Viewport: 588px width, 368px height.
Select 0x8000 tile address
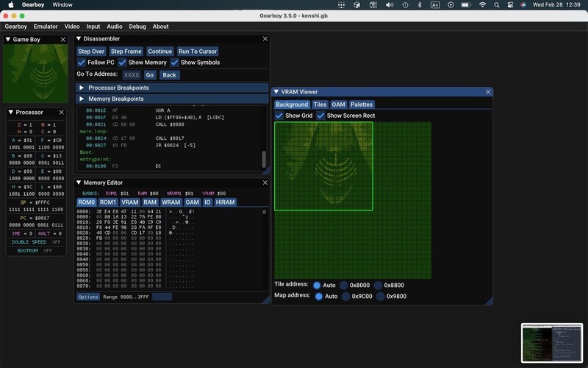[343, 286]
